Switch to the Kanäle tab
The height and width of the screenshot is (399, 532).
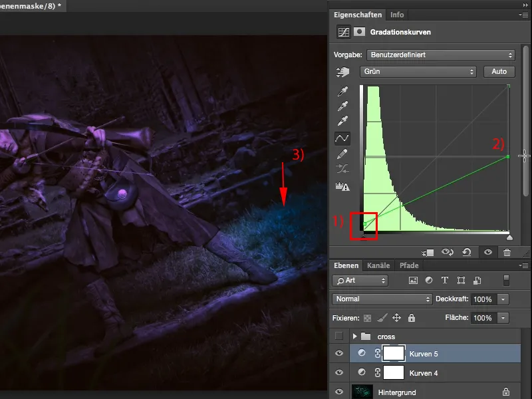[x=378, y=265]
